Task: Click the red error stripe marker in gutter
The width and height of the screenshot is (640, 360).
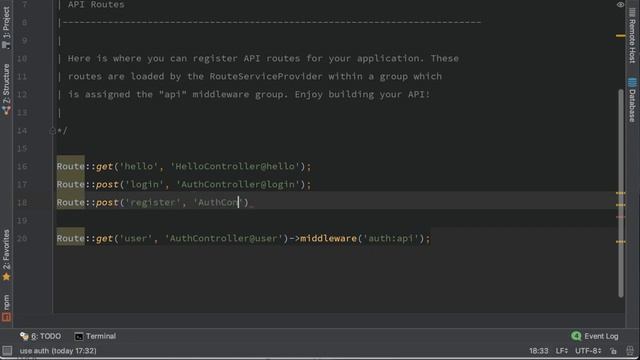Action: [620, 217]
